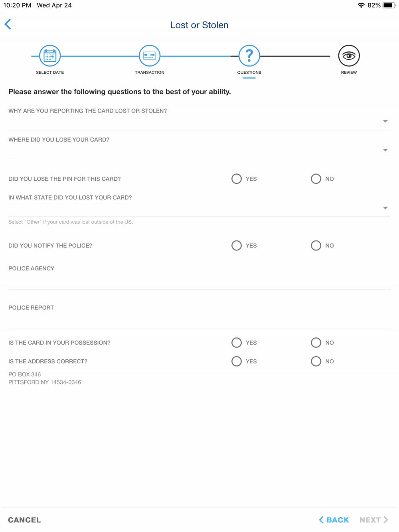Screen dimensions: 399x532
Task: Choose Yes for losing the card PIN
Action: coord(237,179)
